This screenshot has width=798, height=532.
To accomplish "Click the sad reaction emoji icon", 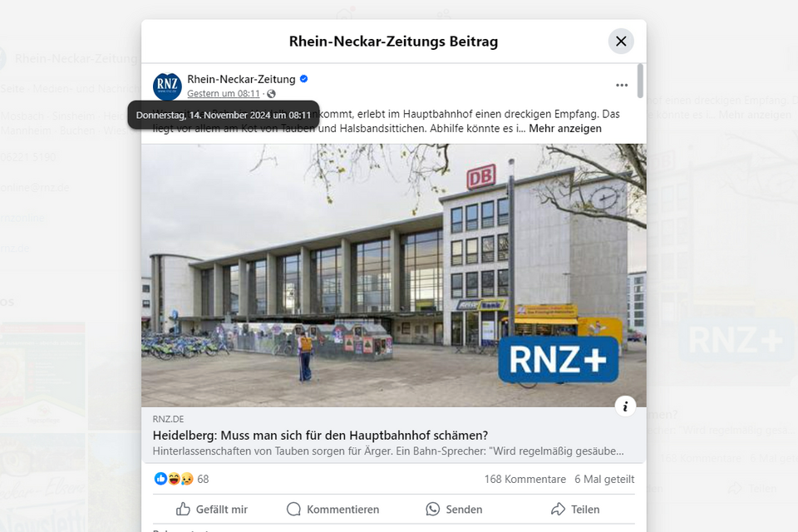I will click(187, 479).
